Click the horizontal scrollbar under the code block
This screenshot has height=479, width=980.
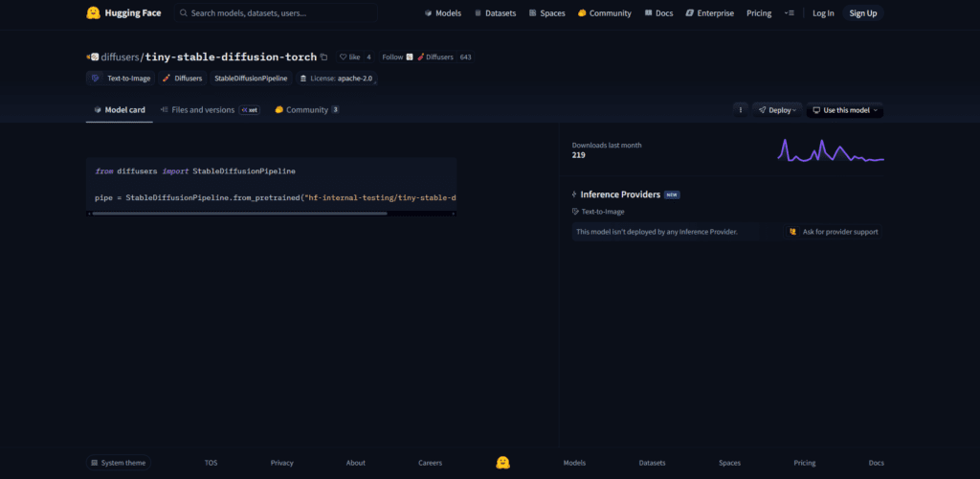click(x=239, y=214)
